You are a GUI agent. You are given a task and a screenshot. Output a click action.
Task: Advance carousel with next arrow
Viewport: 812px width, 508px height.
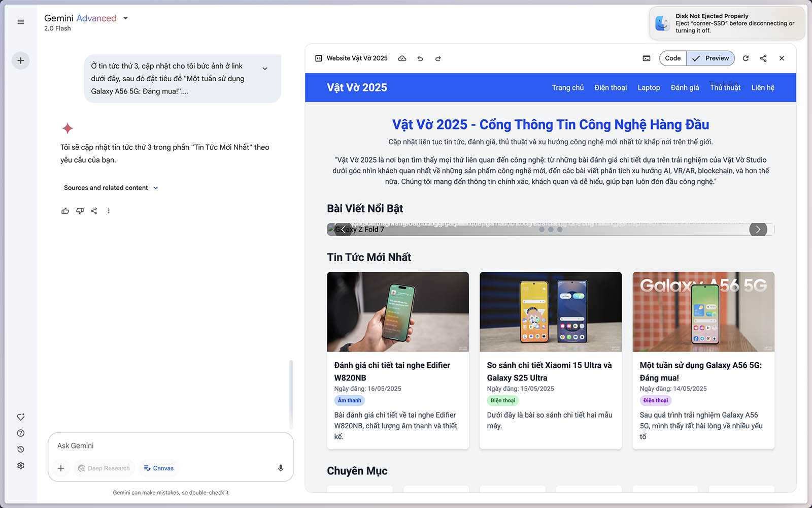(x=758, y=230)
